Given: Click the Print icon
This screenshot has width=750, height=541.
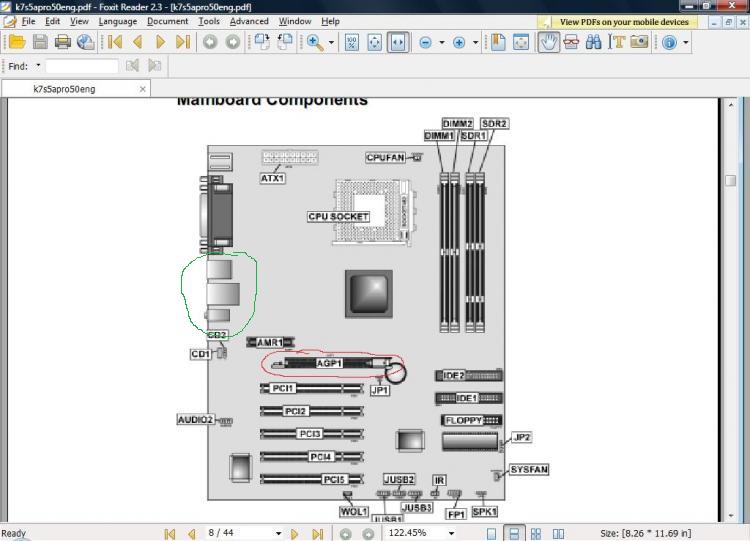Looking at the screenshot, I should [x=63, y=43].
